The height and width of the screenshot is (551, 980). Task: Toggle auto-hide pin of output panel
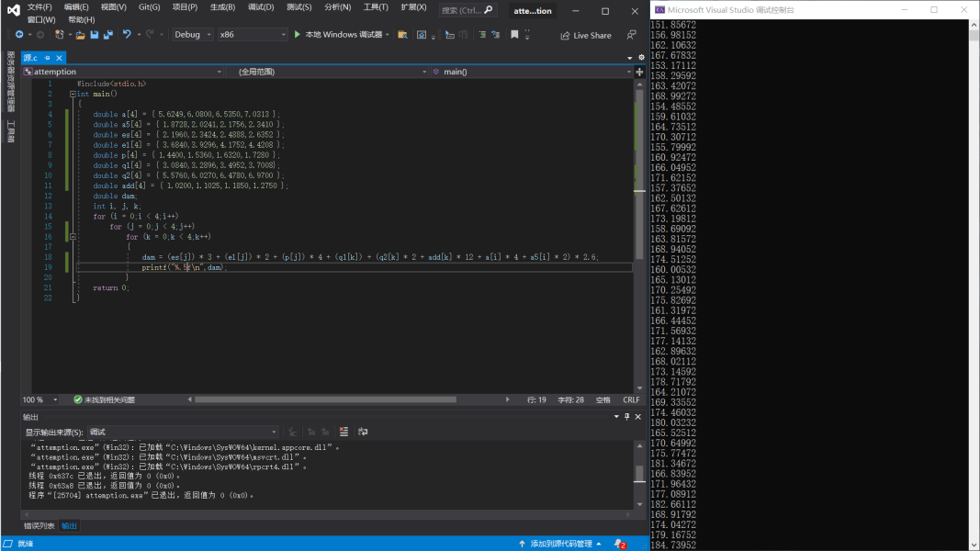(627, 417)
